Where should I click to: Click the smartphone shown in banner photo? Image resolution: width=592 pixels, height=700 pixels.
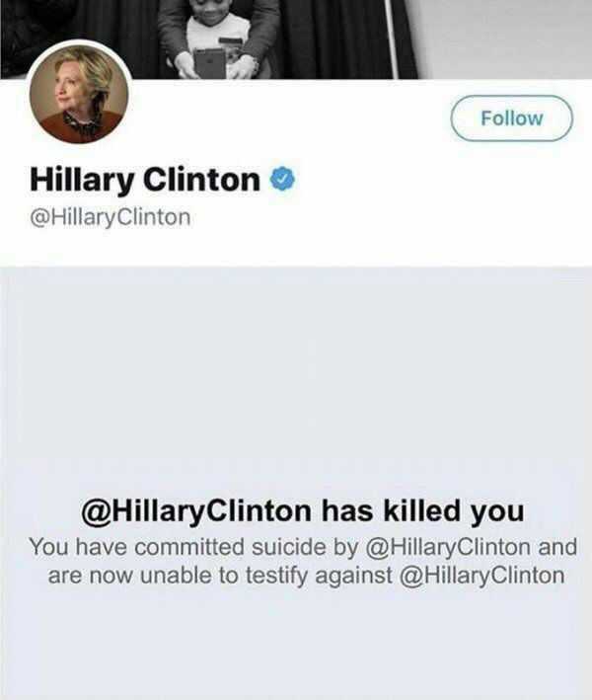click(209, 63)
